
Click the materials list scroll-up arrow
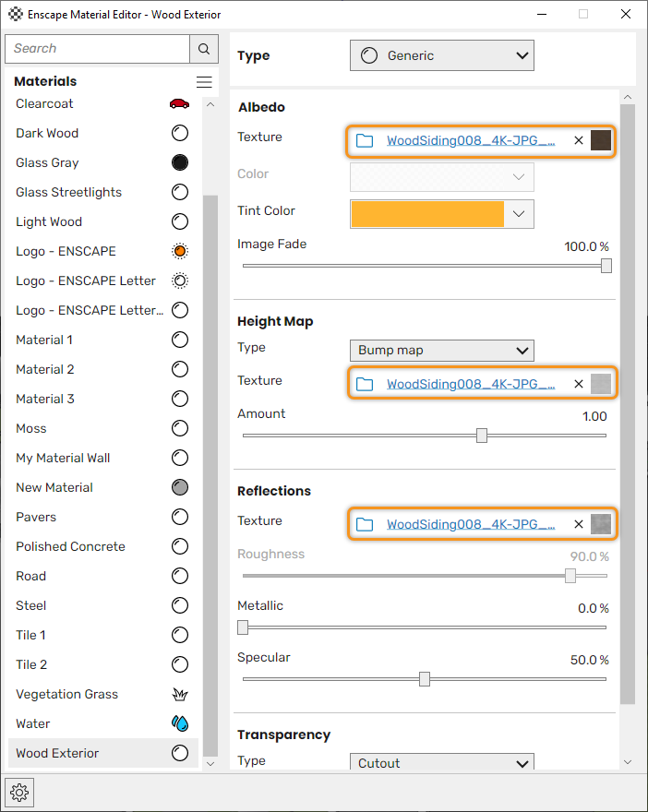[210, 104]
